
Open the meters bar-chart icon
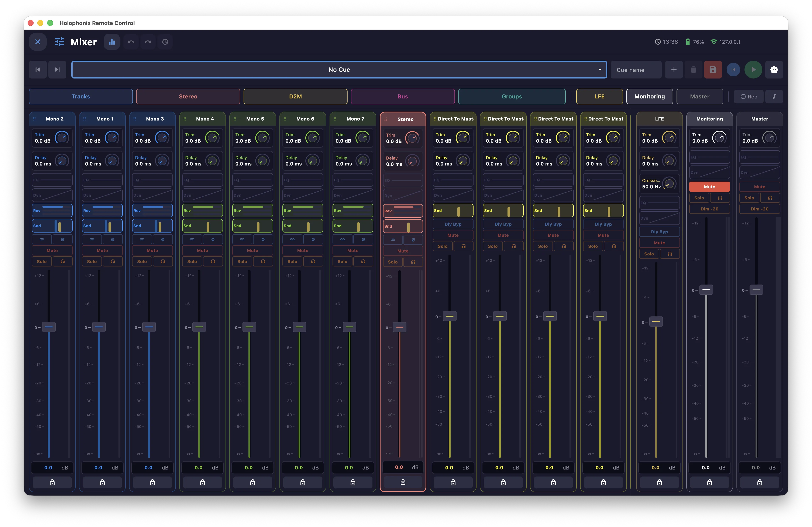point(112,42)
